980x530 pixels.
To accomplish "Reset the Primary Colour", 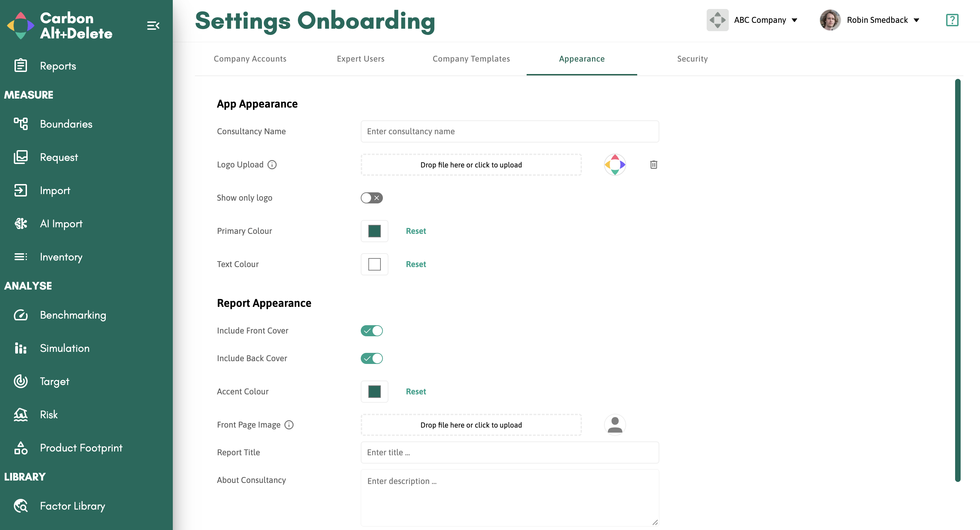I will click(x=415, y=231).
